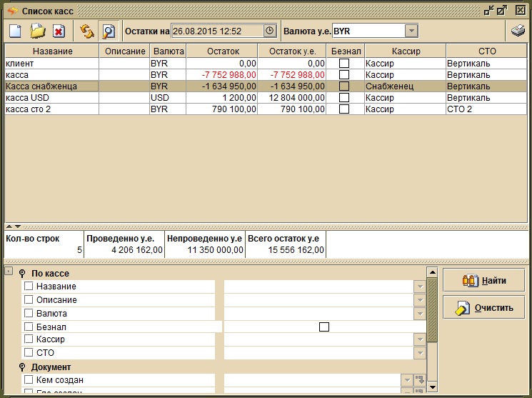Select the клиент row
The image size is (532, 398).
tap(266, 63)
